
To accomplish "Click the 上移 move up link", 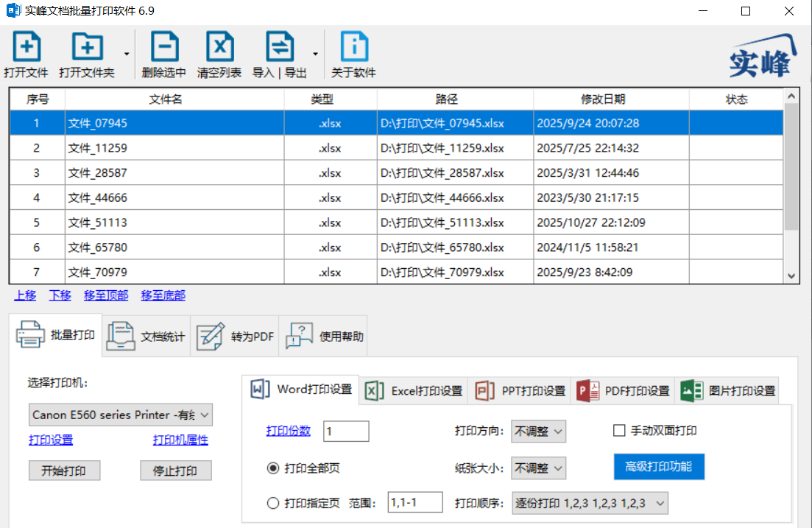I will pyautogui.click(x=25, y=295).
